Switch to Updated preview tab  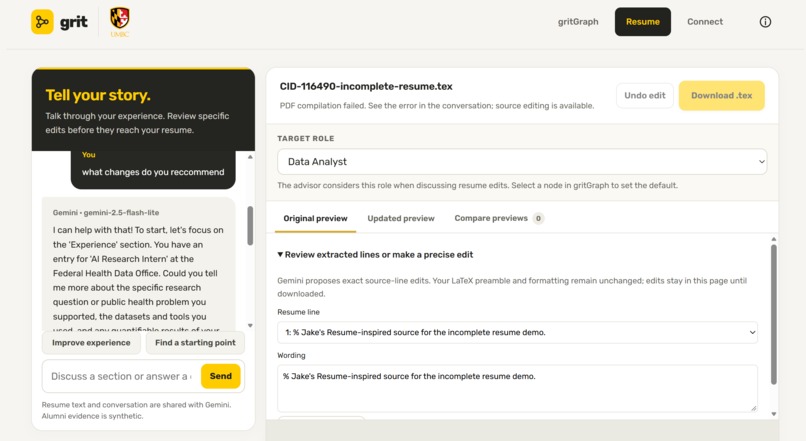click(401, 218)
